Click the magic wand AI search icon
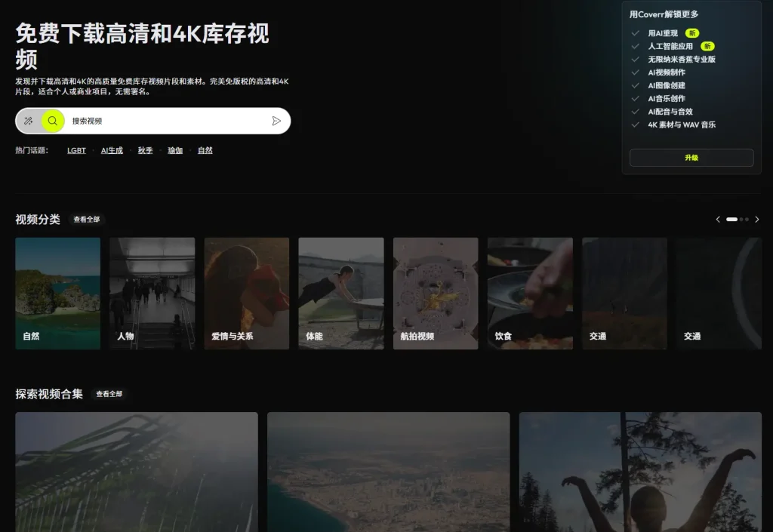The image size is (773, 532). click(29, 121)
